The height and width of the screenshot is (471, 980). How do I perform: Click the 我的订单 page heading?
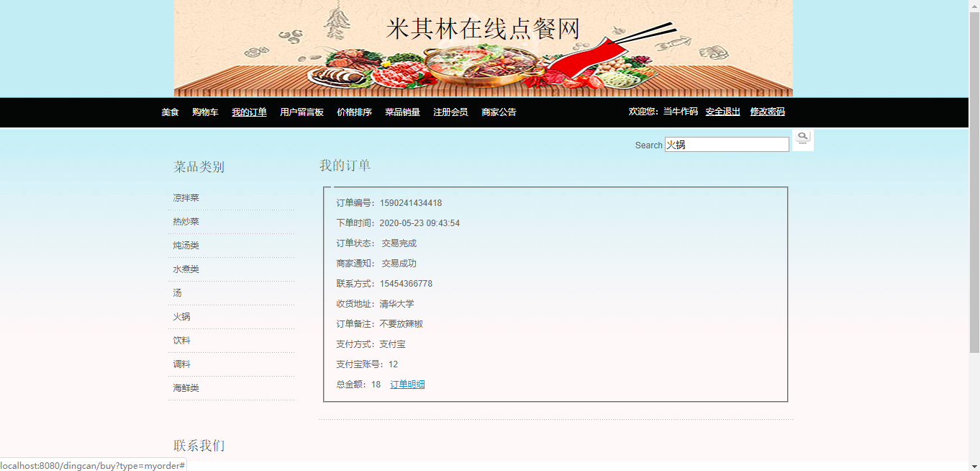(x=345, y=166)
